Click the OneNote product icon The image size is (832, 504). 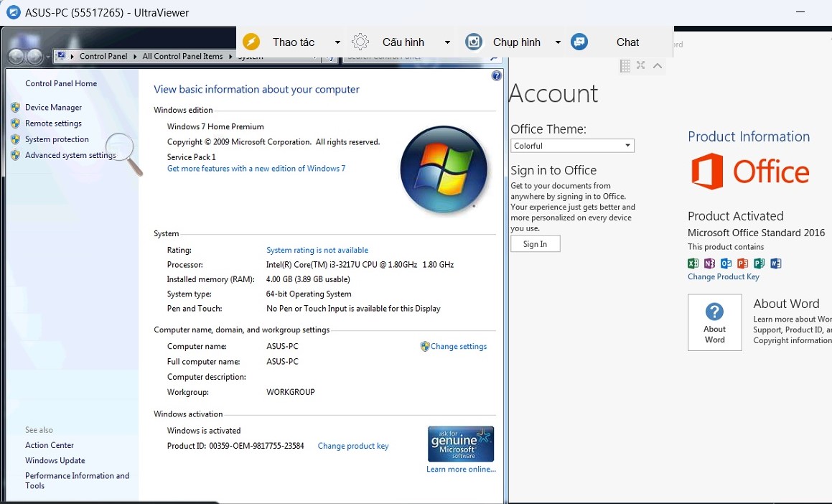tap(709, 263)
